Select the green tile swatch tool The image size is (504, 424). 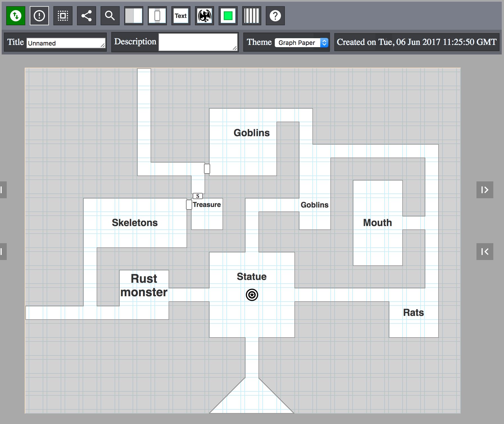tap(228, 16)
